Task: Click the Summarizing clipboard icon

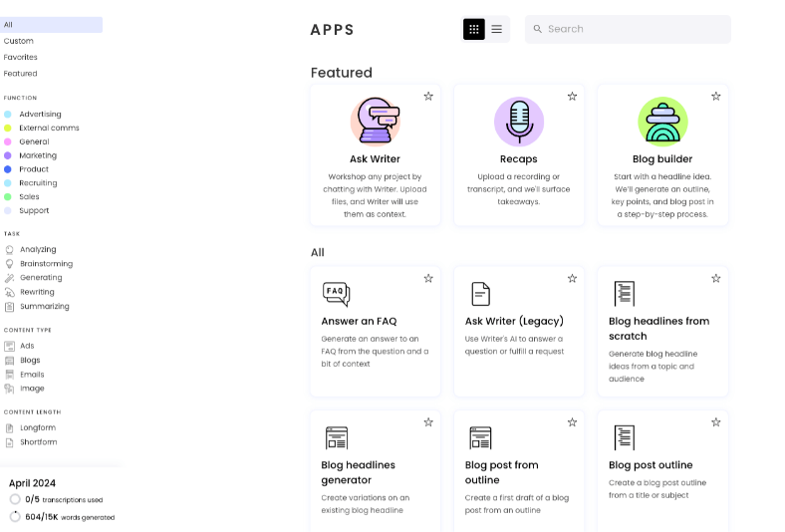Action: 9,307
